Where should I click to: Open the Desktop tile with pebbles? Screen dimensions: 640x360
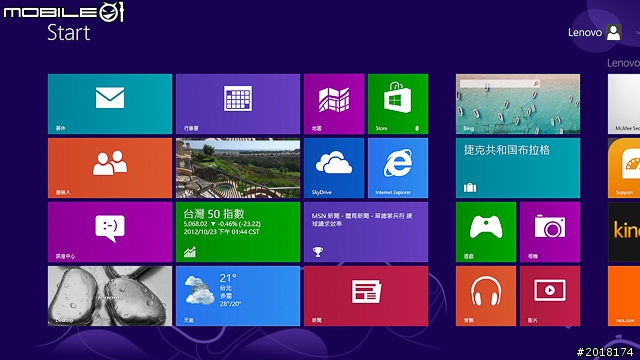pyautogui.click(x=110, y=296)
